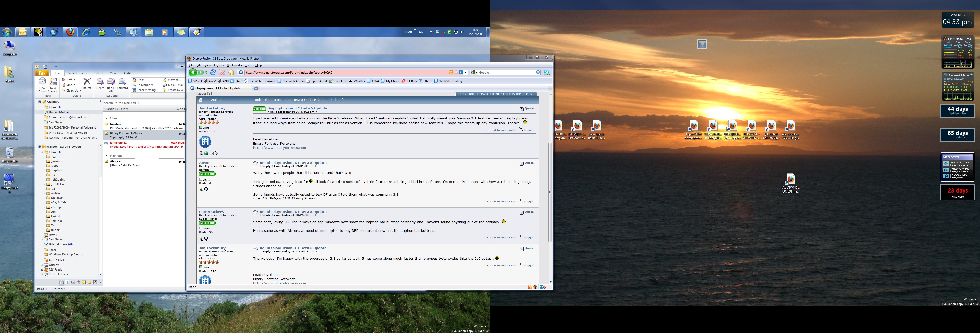Open the Junk dropdown in Outlook ribbon

pyautogui.click(x=74, y=80)
